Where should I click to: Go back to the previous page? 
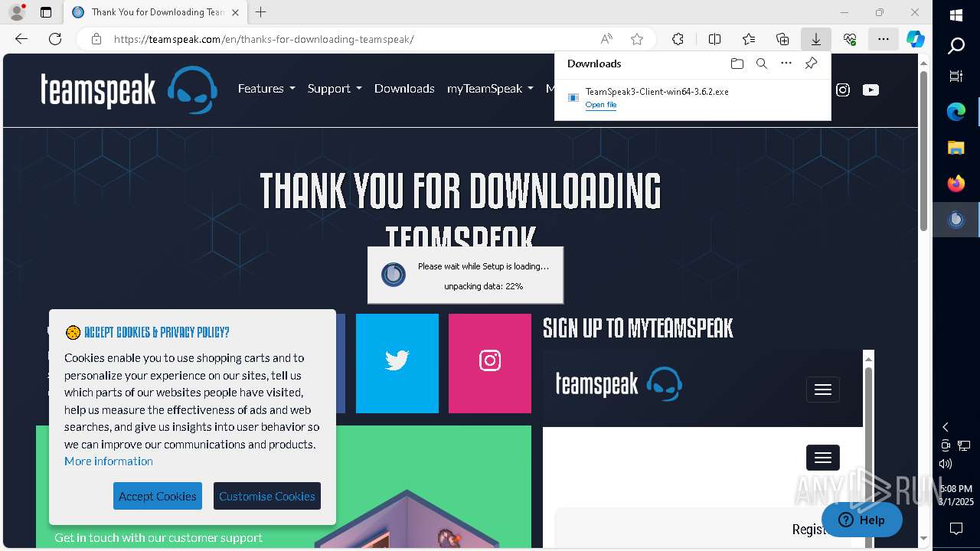pos(21,39)
